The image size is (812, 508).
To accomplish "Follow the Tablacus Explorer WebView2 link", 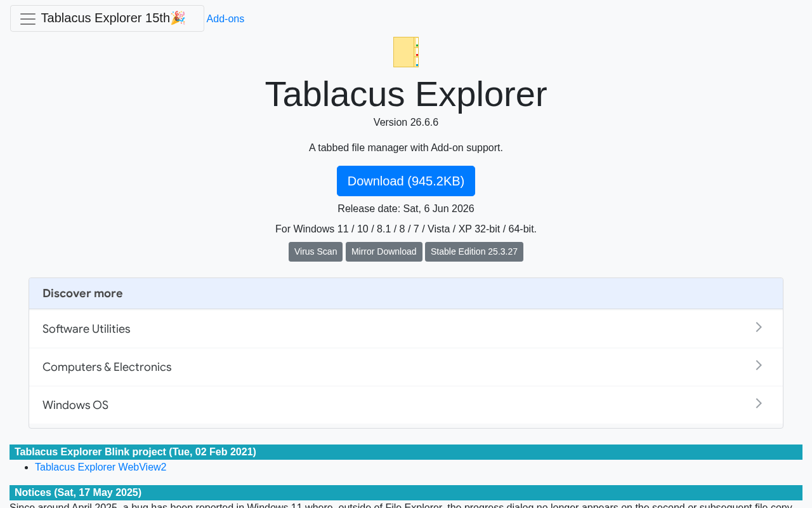I will click(x=101, y=467).
